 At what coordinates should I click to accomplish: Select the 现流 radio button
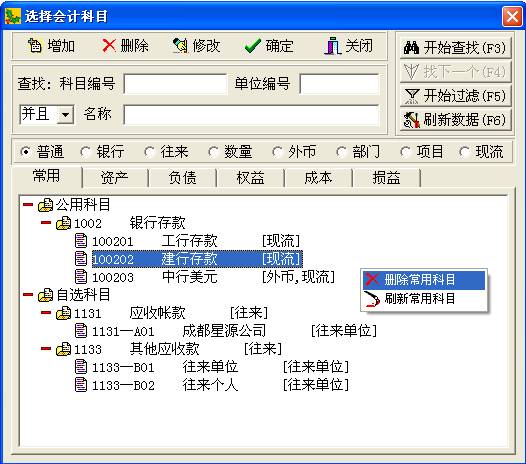[464, 152]
